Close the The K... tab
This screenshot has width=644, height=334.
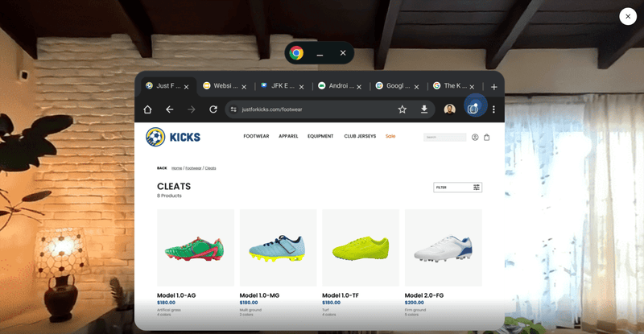pos(472,87)
